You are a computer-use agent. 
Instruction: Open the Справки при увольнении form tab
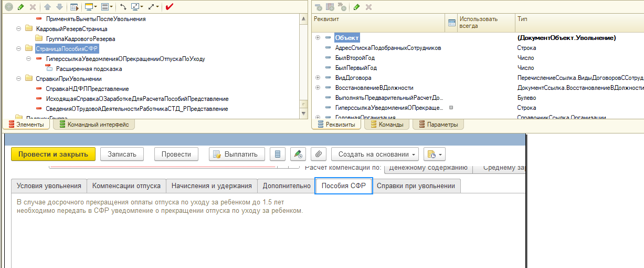(x=416, y=186)
